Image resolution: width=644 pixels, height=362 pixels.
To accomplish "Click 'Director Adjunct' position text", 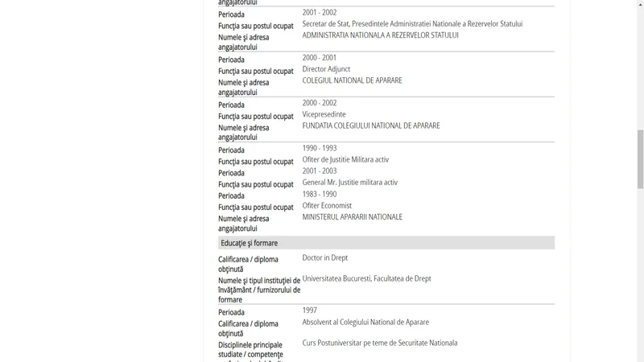I will tap(326, 69).
